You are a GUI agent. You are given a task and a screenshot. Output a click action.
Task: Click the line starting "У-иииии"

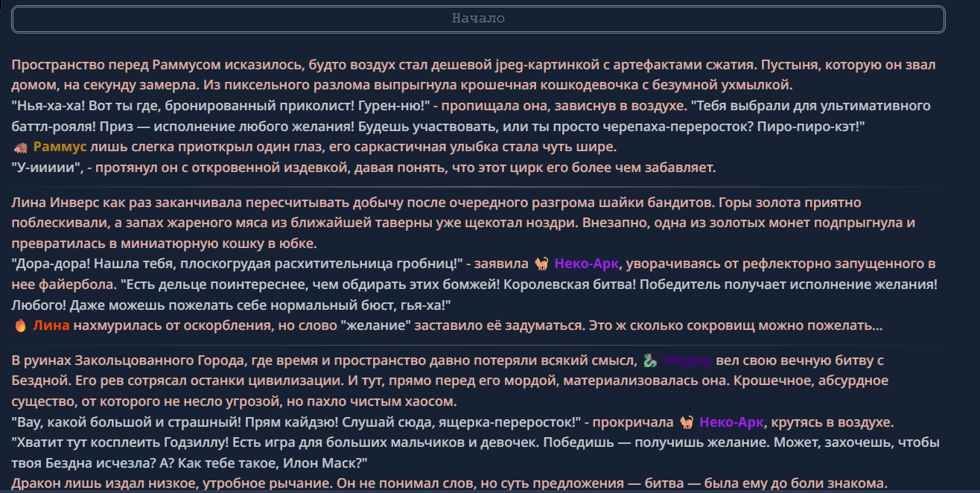364,168
